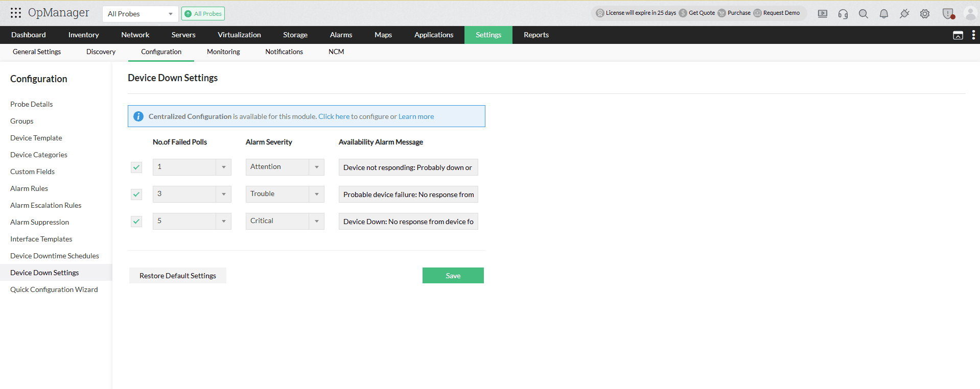
Task: Click the Purchase cart icon
Action: (721, 13)
